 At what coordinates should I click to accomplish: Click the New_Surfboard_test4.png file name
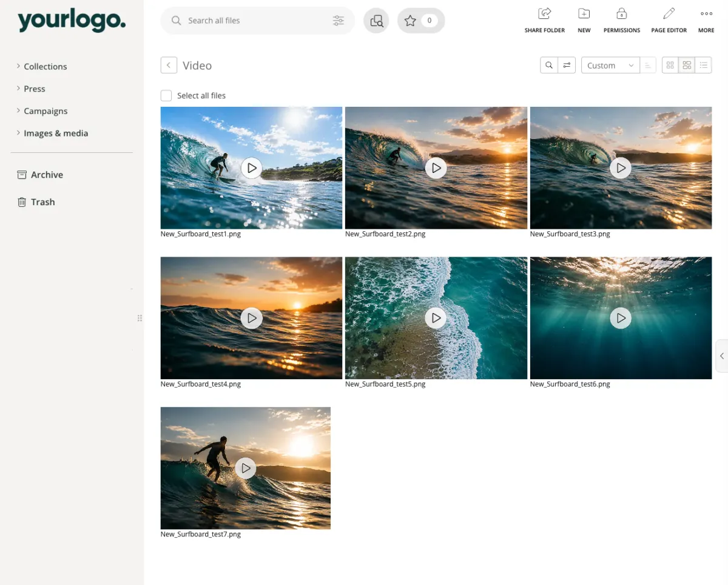201,384
